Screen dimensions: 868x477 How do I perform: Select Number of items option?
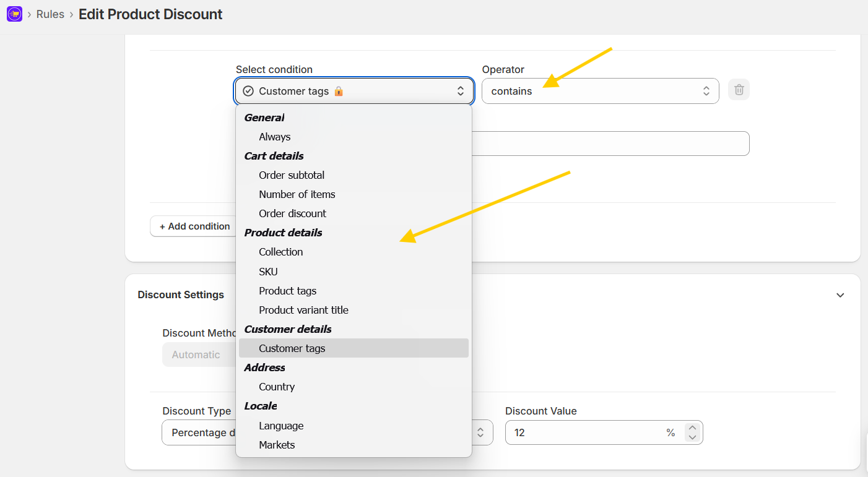pos(297,194)
